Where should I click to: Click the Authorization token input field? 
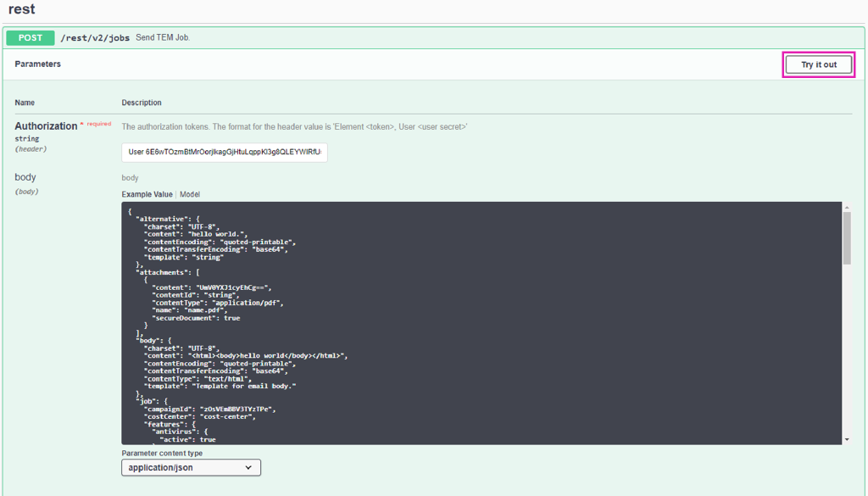225,153
